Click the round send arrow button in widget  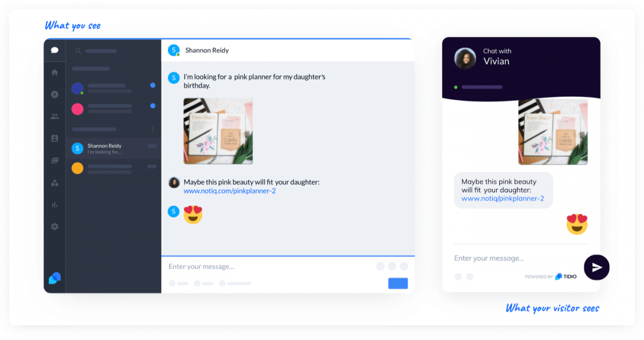[597, 267]
